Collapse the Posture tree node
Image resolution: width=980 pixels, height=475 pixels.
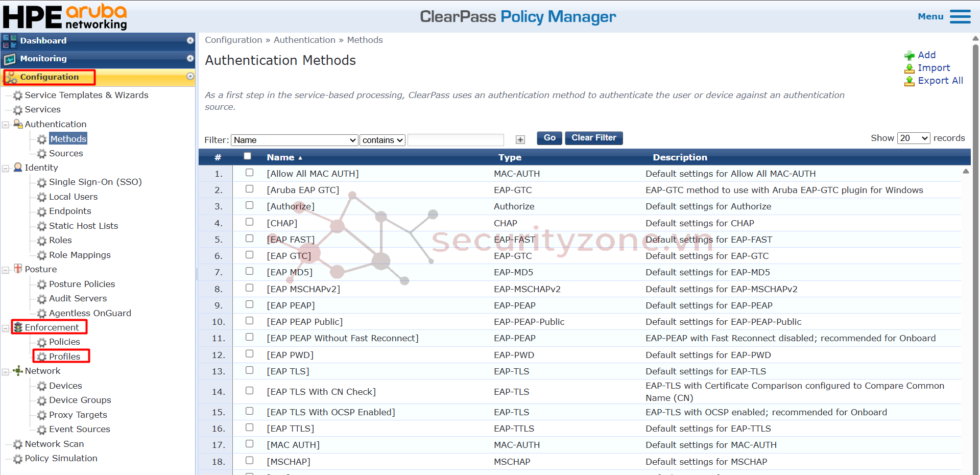(x=6, y=270)
